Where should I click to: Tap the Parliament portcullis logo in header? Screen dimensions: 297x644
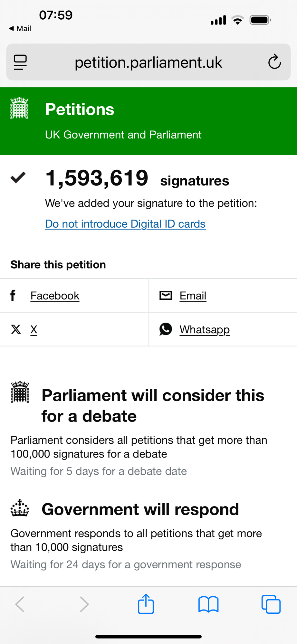tap(19, 108)
